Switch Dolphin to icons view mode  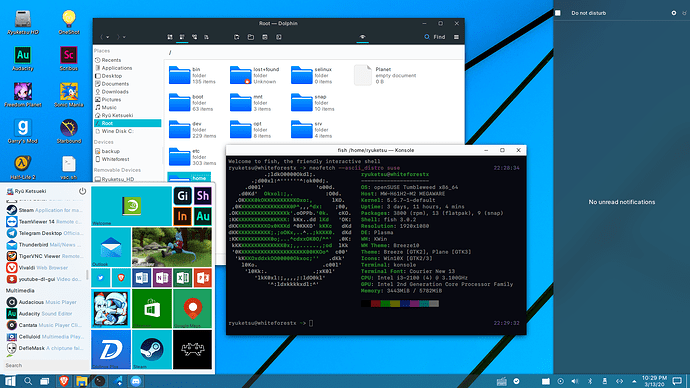(x=170, y=37)
